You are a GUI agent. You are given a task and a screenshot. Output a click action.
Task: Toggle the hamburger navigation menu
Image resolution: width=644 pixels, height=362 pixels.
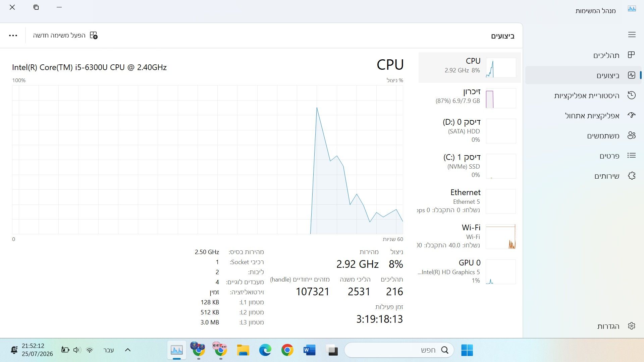pos(632,35)
